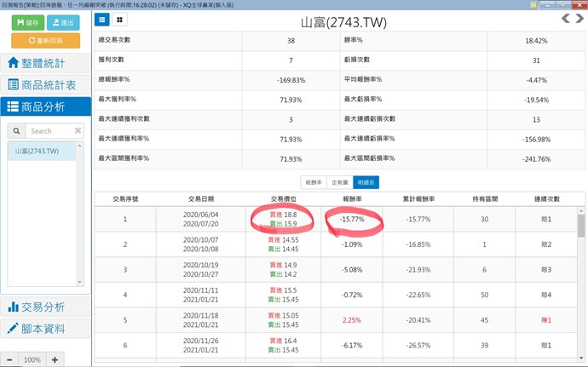Viewport: 588px width, 367px height.
Task: Open 腳本資料 script data section
Action: click(45, 329)
